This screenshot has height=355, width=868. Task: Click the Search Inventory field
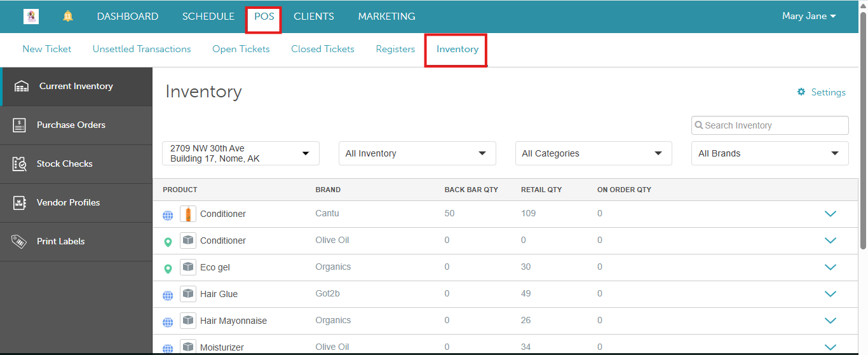point(770,125)
